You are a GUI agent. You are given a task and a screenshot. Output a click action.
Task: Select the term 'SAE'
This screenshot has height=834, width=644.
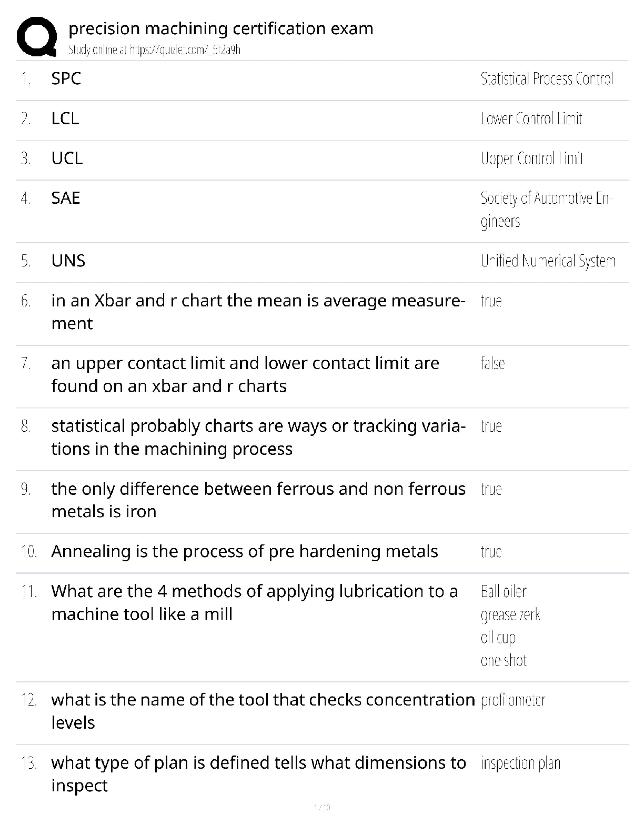pyautogui.click(x=66, y=198)
